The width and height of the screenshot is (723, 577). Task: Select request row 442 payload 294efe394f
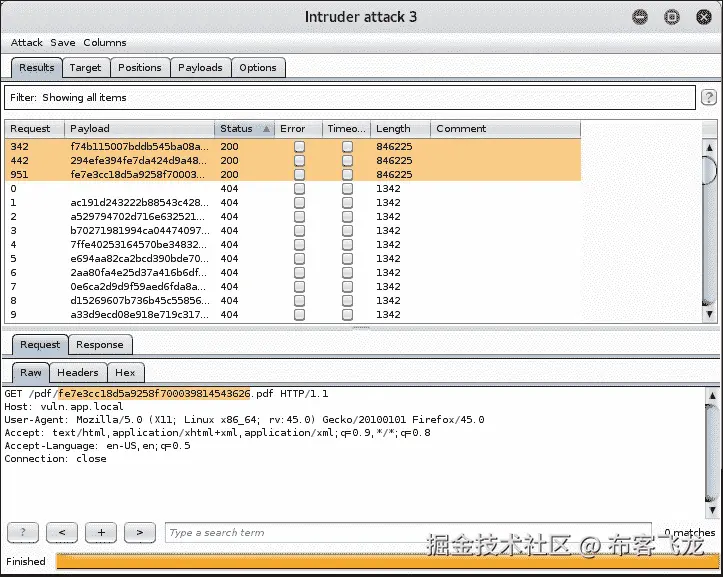coord(293,161)
